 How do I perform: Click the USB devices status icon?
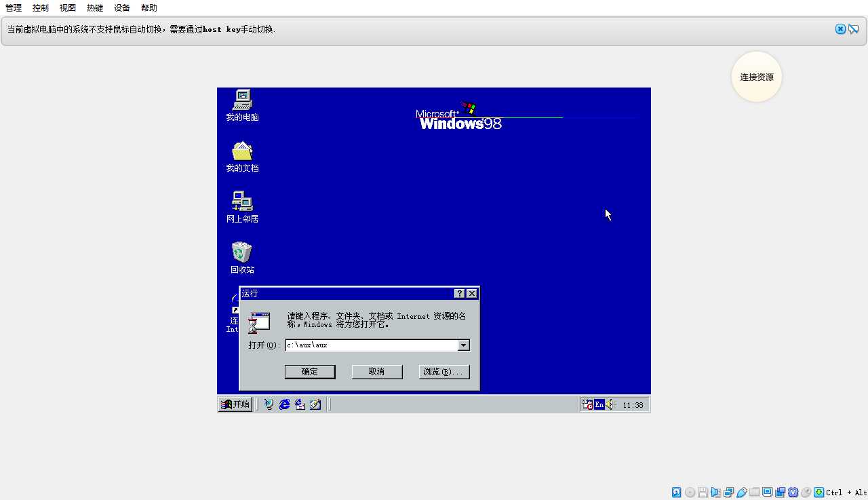(742, 493)
